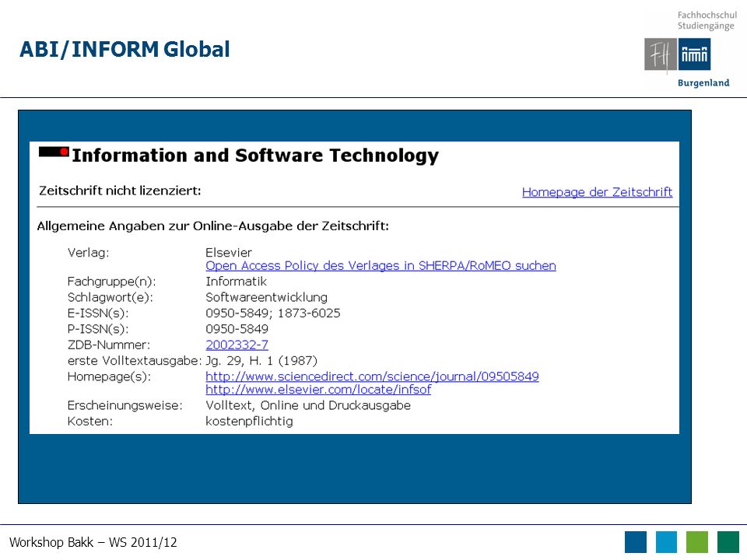Click the 'E-ISSN(s):' label
Image resolution: width=747 pixels, height=560 pixels.
pos(98,313)
